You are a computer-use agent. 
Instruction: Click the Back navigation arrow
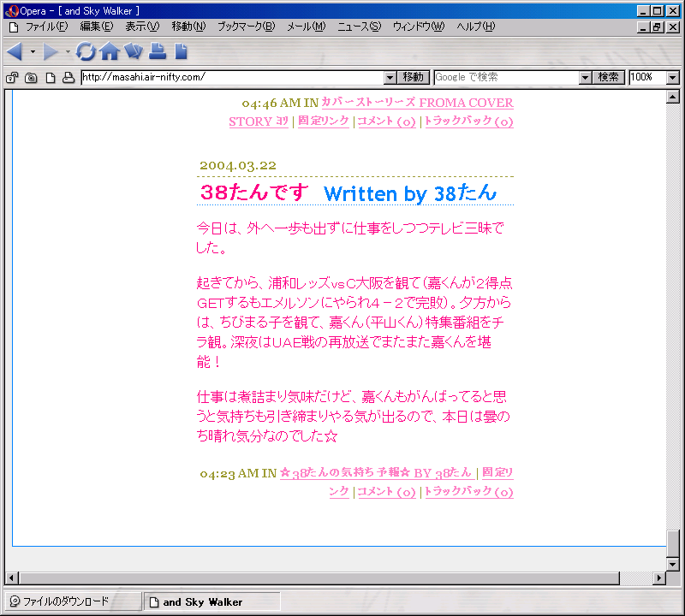coord(15,52)
